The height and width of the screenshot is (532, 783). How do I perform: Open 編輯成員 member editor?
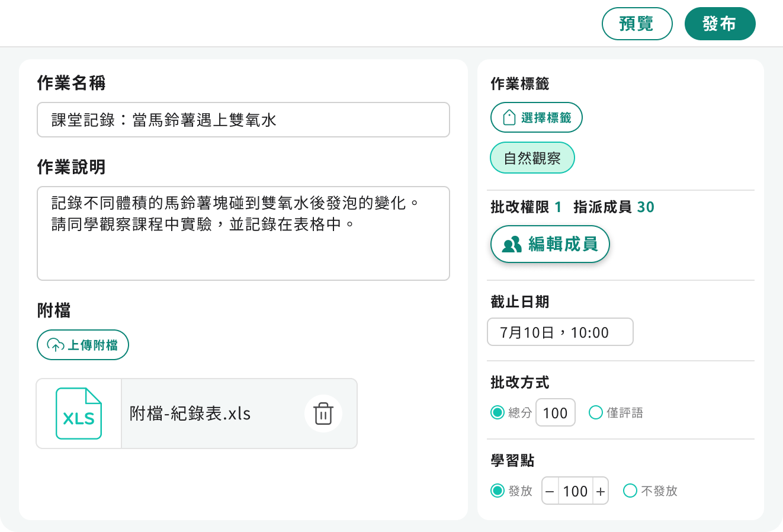[x=550, y=243]
